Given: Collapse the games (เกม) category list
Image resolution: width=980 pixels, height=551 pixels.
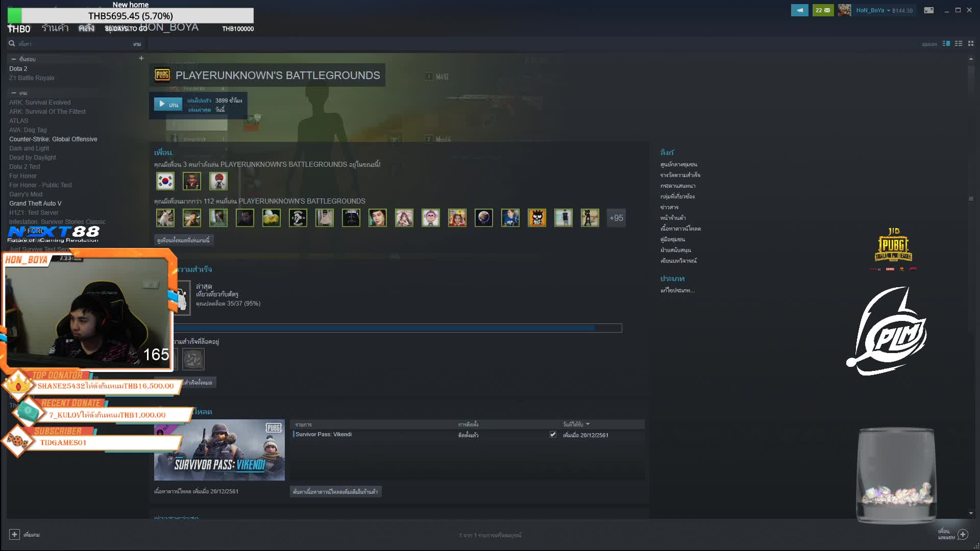Looking at the screenshot, I should 14,93.
